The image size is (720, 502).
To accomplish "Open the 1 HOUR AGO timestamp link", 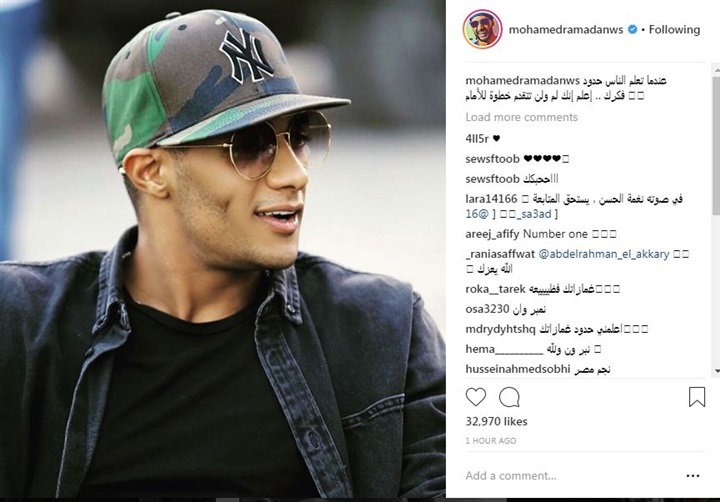I will pyautogui.click(x=491, y=441).
